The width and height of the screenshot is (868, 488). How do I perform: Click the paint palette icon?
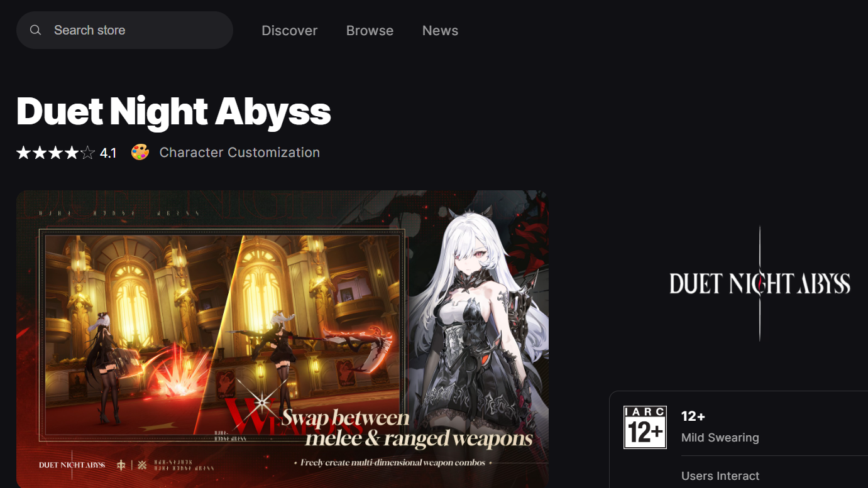[140, 153]
